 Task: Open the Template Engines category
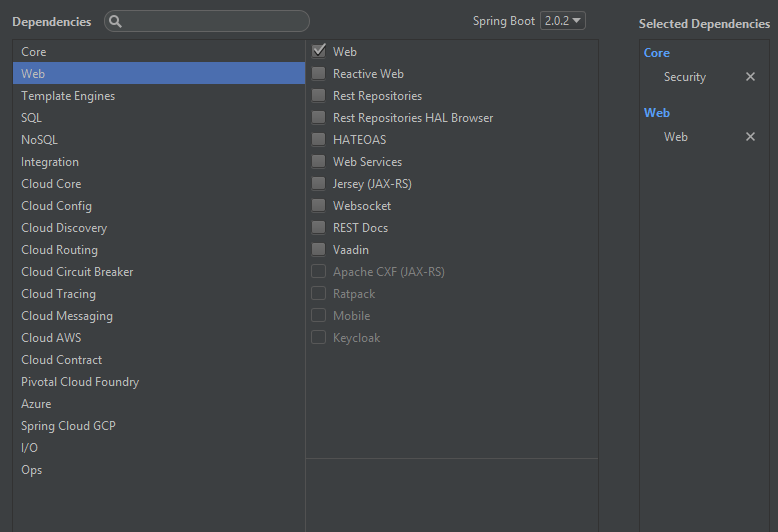tap(68, 96)
